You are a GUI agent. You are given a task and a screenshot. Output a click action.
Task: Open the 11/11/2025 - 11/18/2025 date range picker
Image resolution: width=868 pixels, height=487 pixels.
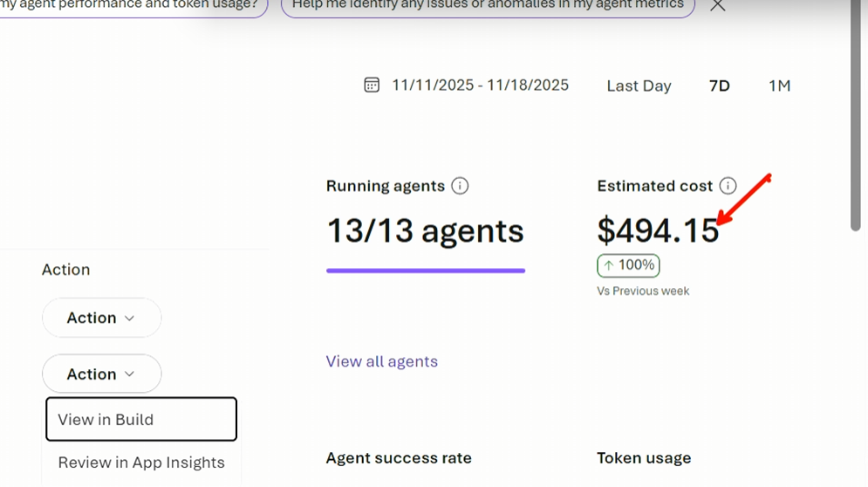tap(480, 85)
